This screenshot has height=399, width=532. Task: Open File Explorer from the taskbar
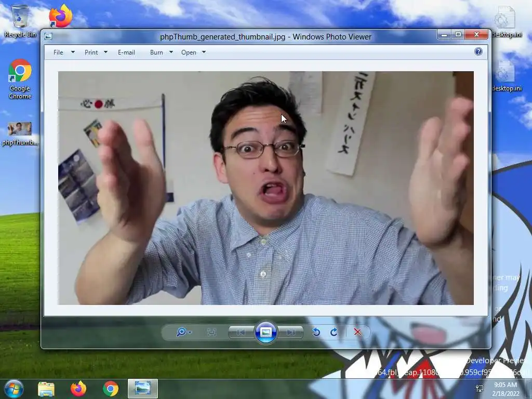click(x=46, y=389)
